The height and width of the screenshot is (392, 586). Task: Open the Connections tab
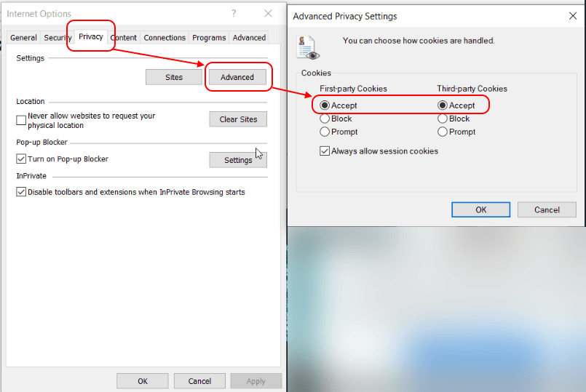tap(165, 38)
